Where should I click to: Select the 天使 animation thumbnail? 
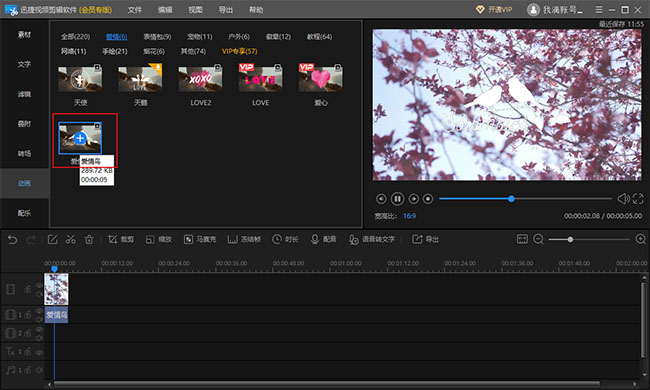80,78
